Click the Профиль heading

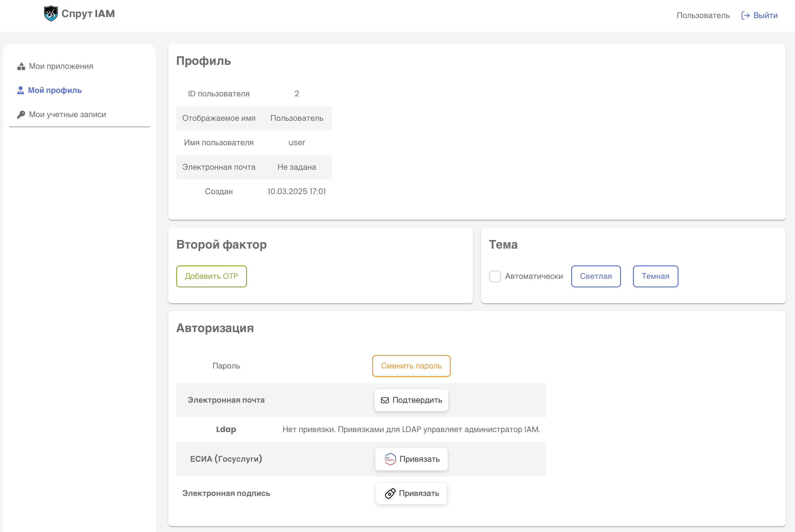click(204, 61)
